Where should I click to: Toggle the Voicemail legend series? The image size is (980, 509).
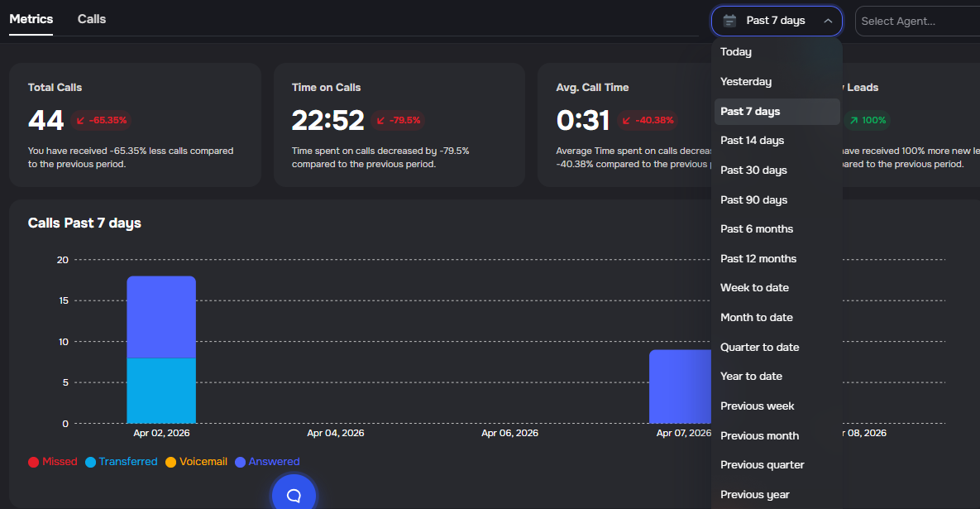click(196, 462)
